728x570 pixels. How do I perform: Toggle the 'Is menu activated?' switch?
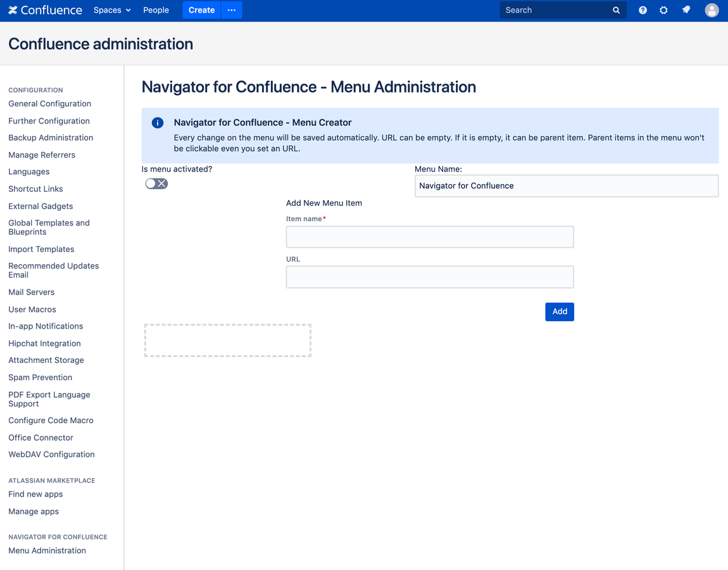pyautogui.click(x=156, y=184)
